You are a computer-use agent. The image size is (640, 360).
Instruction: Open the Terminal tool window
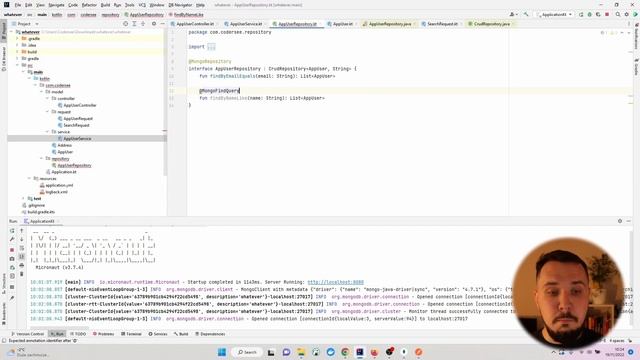(x=131, y=334)
